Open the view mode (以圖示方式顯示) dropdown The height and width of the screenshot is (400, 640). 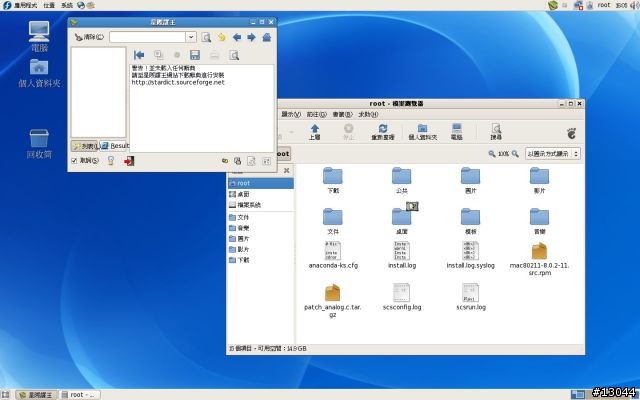click(553, 154)
